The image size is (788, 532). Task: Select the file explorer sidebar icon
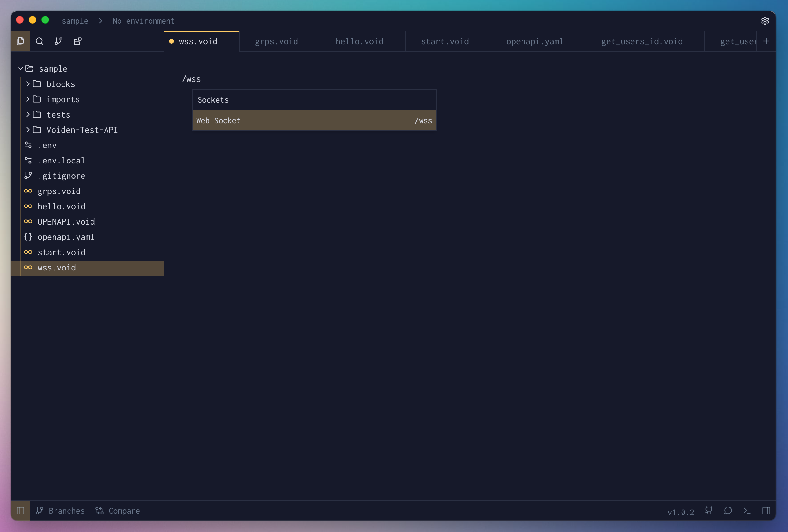[x=20, y=41]
